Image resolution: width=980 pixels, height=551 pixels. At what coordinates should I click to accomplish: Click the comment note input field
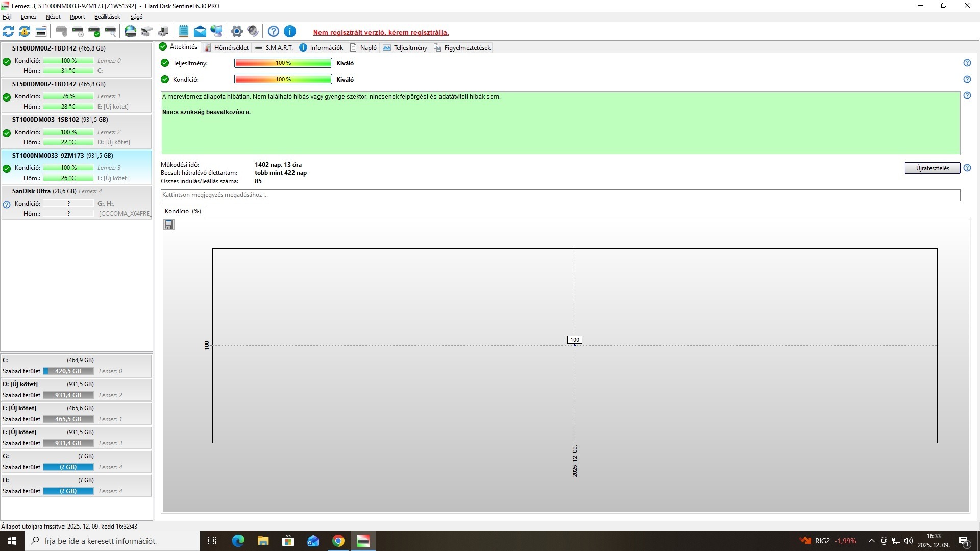(x=560, y=195)
